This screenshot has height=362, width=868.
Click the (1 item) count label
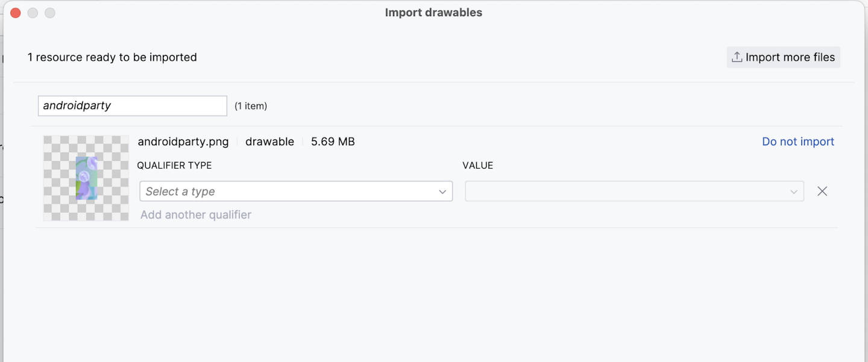click(251, 105)
